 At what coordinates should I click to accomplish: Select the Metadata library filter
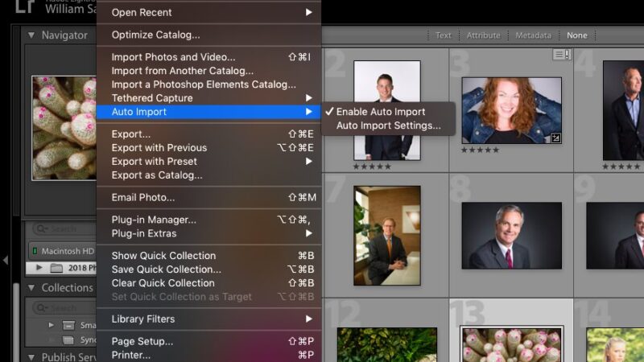click(x=533, y=35)
